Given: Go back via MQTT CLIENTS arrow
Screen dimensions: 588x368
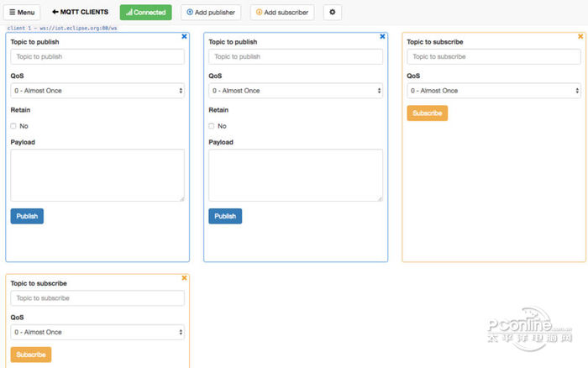Looking at the screenshot, I should [81, 13].
